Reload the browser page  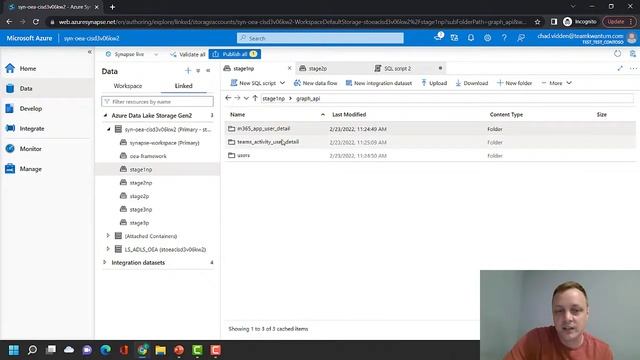36,22
